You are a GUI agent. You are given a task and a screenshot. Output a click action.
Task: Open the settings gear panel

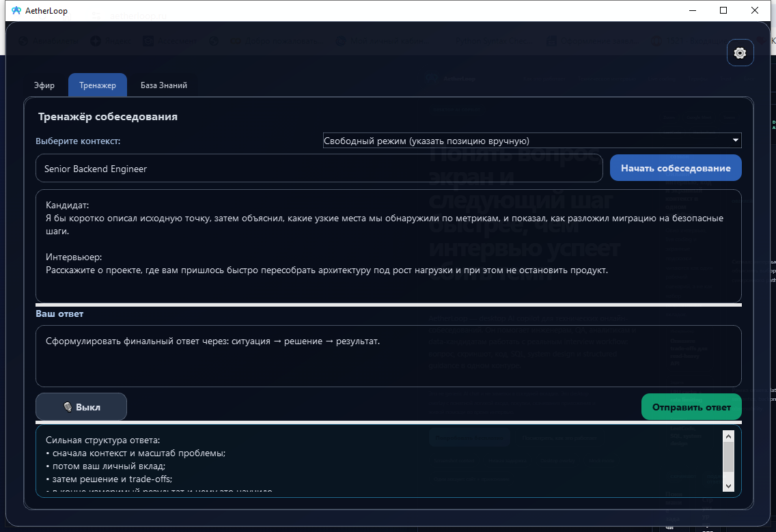click(x=740, y=53)
